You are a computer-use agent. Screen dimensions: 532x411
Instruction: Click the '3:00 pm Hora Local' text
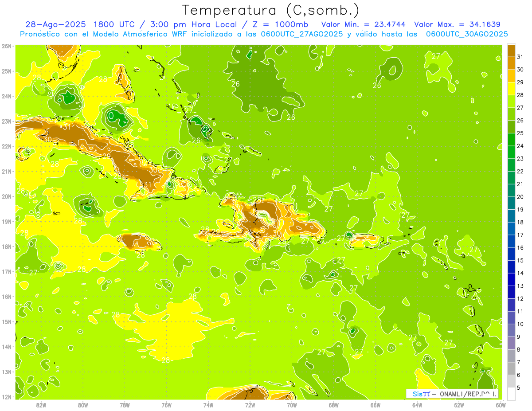[x=195, y=24]
